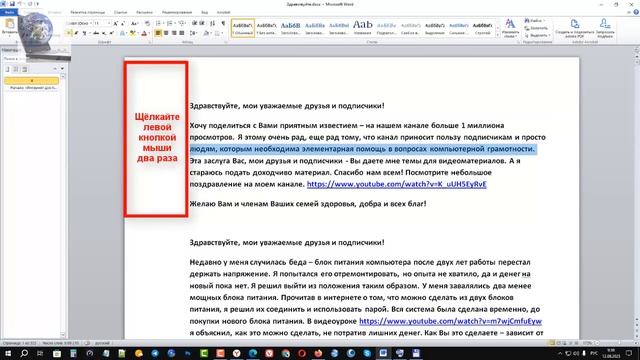Image resolution: width=640 pixels, height=360 pixels.
Task: Show the headings view in the navigation pane
Action: coord(7,69)
